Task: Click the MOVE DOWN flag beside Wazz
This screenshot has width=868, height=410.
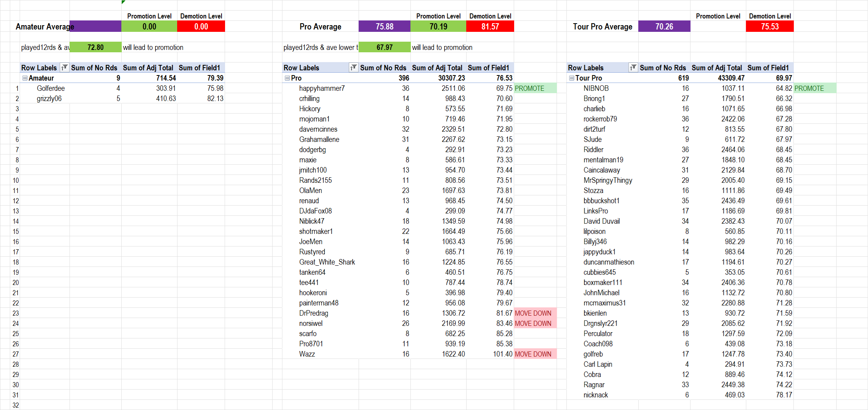Action: [x=533, y=354]
